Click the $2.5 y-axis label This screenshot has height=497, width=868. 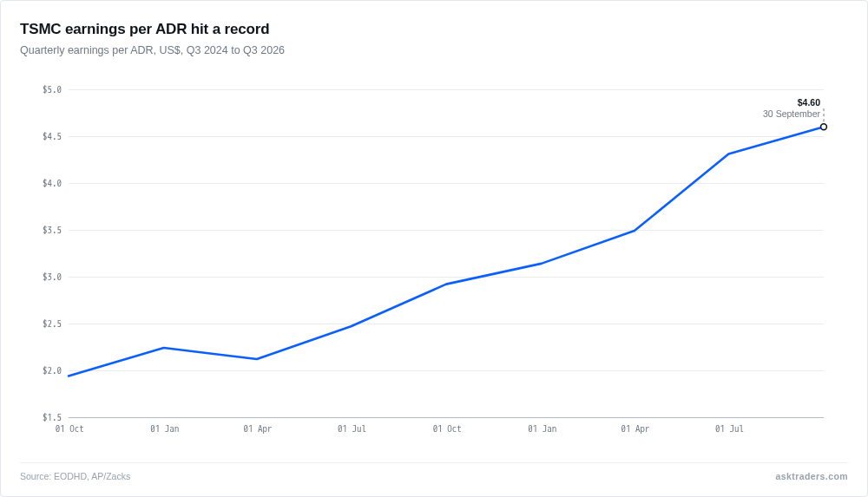coord(52,324)
